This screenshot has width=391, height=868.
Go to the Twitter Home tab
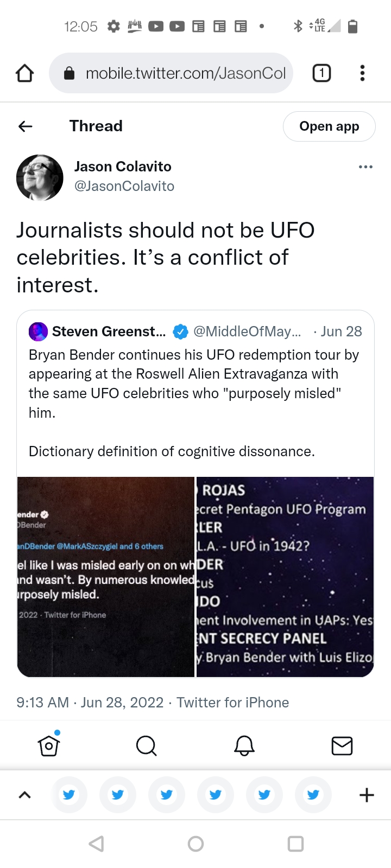[49, 746]
